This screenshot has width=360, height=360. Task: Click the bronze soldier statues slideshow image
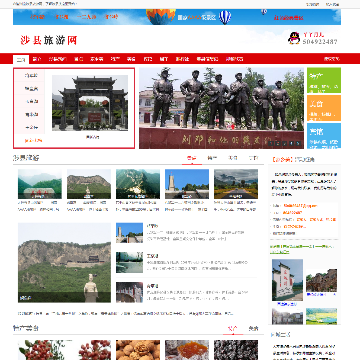pos(221,108)
